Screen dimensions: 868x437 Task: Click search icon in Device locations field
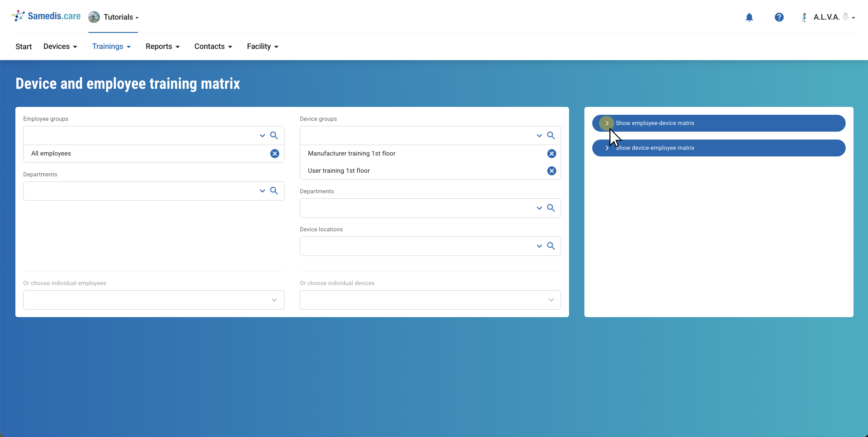pyautogui.click(x=551, y=246)
